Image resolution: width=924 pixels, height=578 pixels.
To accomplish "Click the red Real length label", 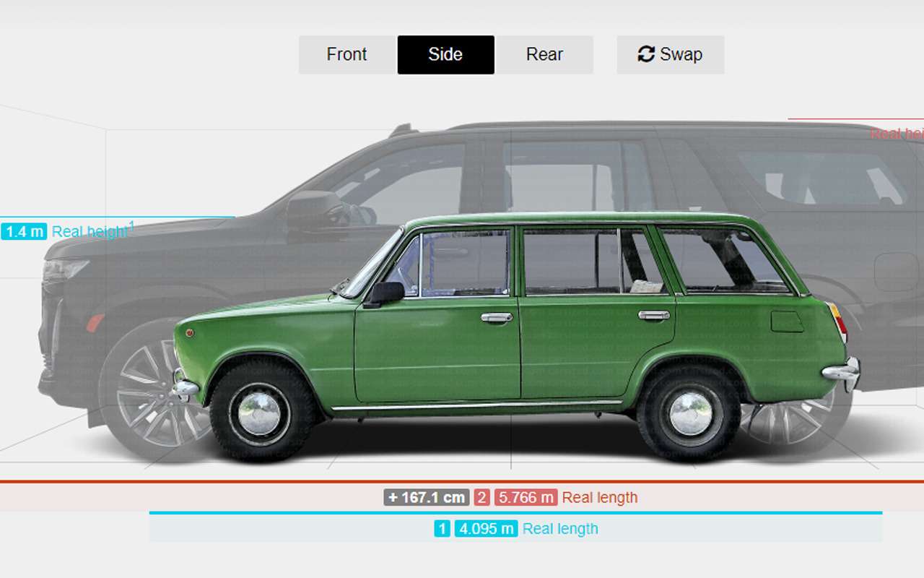I will (600, 497).
